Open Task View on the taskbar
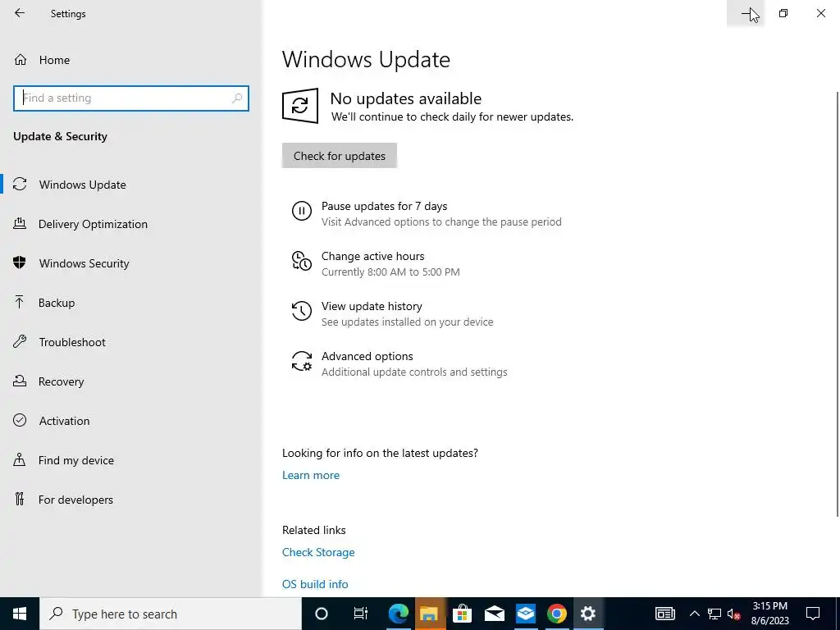 361,614
